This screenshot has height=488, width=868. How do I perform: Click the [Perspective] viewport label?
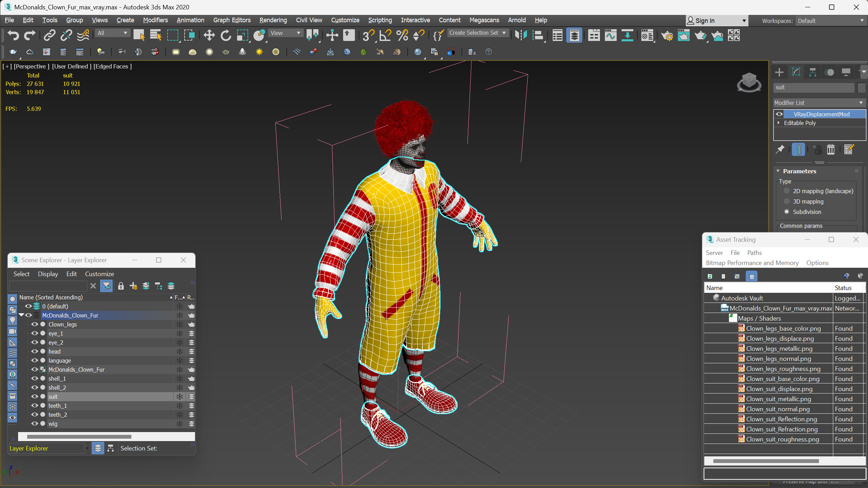click(32, 66)
